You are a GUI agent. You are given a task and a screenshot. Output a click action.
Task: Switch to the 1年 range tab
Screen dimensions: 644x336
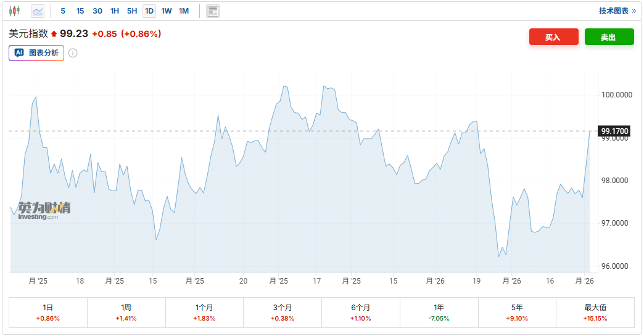439,312
